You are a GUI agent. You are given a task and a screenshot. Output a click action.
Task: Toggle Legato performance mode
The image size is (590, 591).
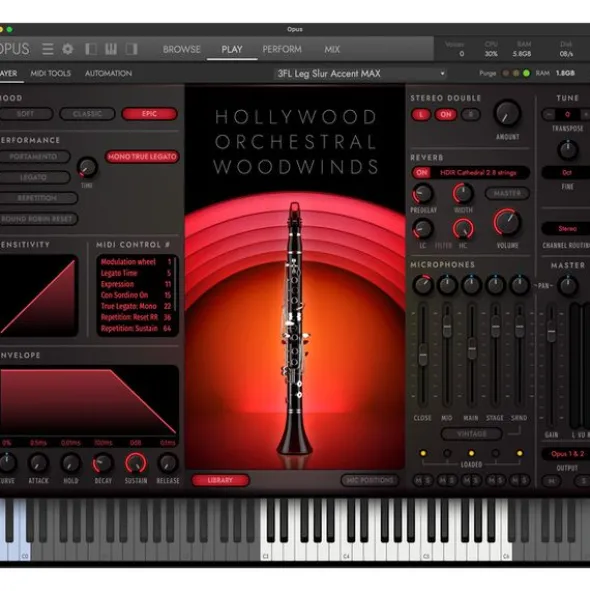pos(34,178)
